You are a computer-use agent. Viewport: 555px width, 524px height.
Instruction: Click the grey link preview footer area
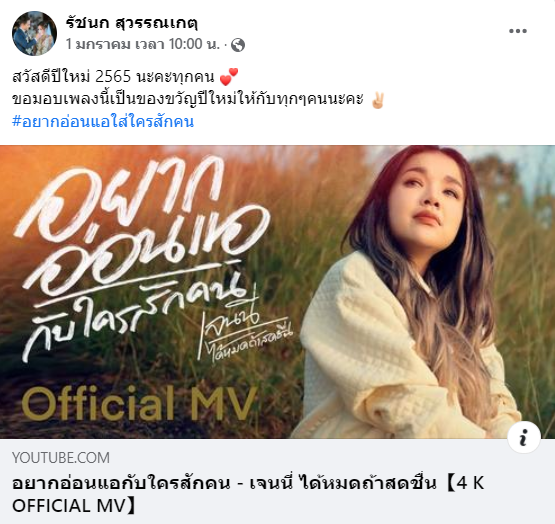pyautogui.click(x=278, y=482)
